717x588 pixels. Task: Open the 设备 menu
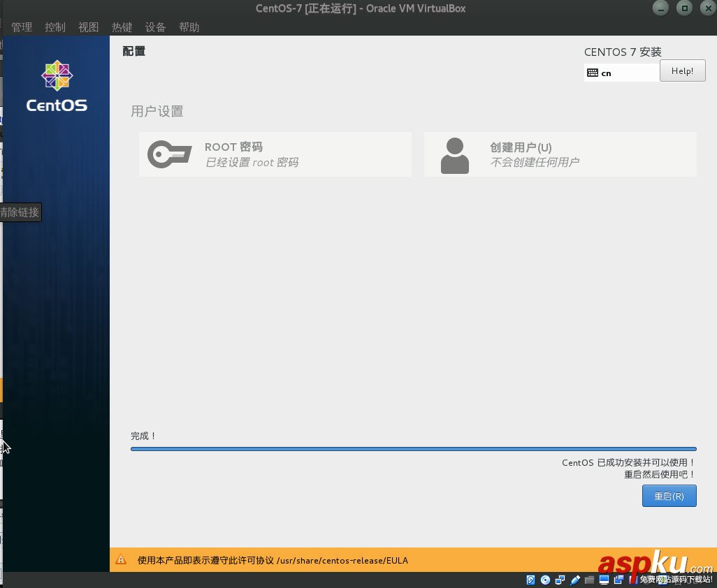coord(155,27)
